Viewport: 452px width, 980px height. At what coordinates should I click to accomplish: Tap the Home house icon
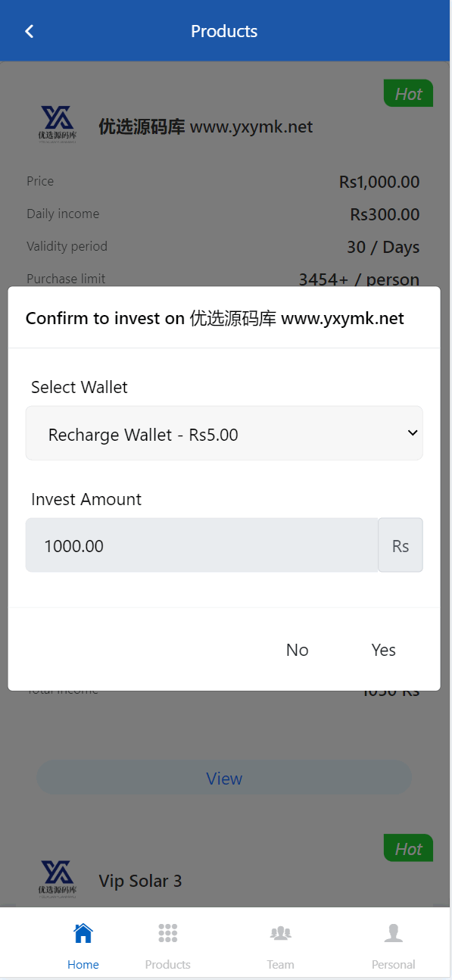(x=83, y=933)
